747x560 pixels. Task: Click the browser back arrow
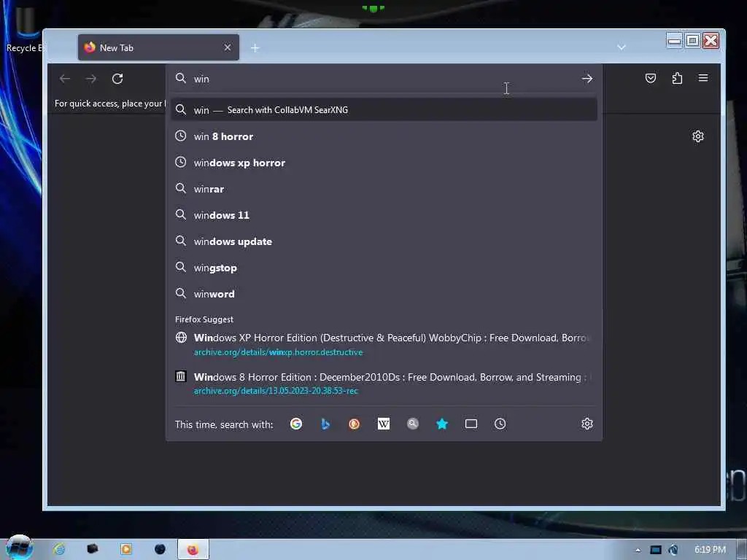tap(65, 79)
